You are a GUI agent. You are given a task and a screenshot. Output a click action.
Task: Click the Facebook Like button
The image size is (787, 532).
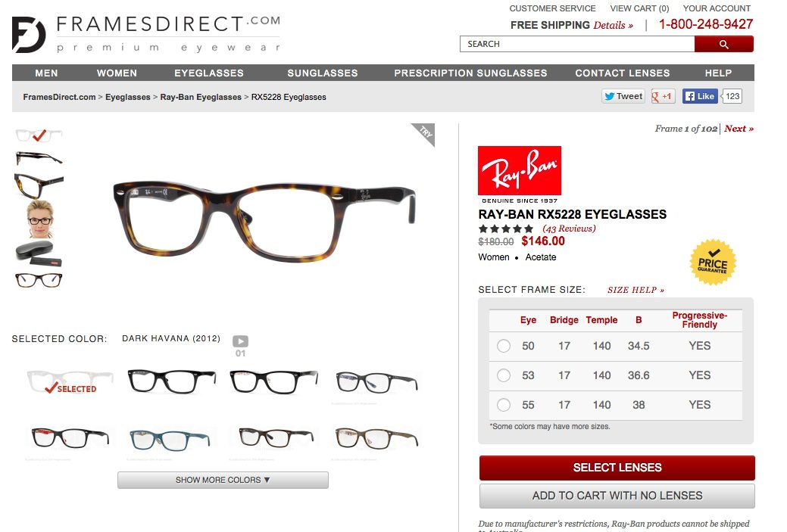[x=700, y=96]
